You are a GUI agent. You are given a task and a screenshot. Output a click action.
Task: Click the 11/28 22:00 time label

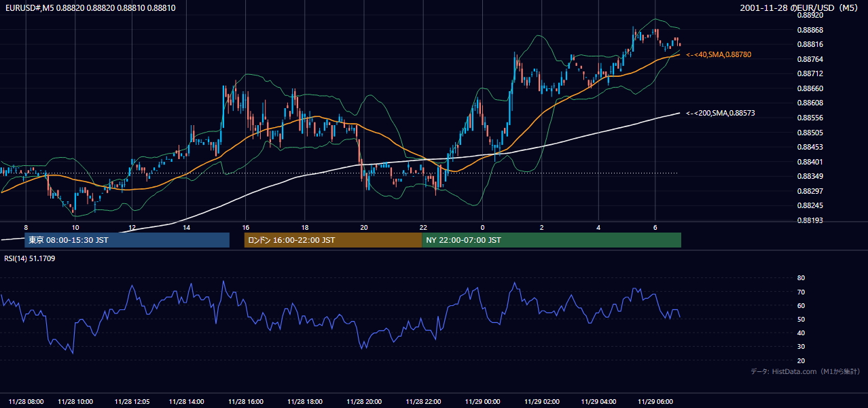[x=423, y=401]
